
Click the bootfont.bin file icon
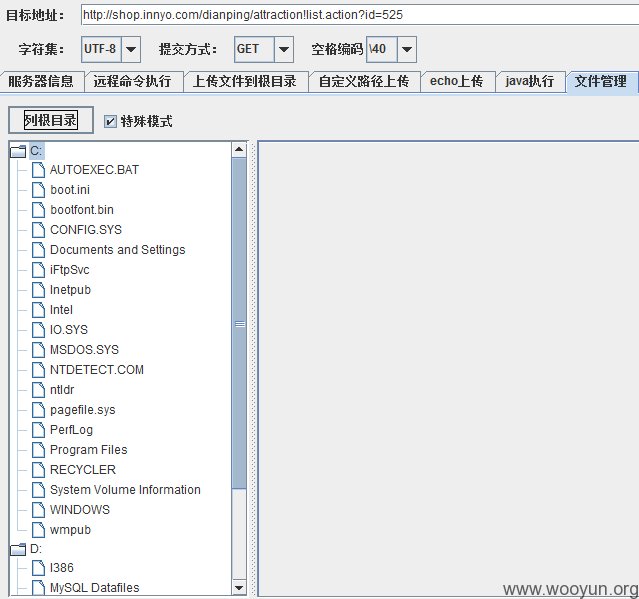coord(38,209)
